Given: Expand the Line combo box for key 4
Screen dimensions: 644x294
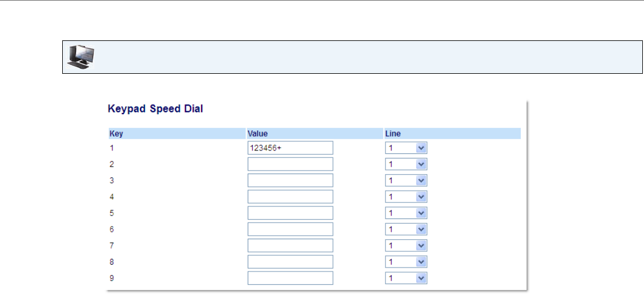Looking at the screenshot, I should 406,197.
